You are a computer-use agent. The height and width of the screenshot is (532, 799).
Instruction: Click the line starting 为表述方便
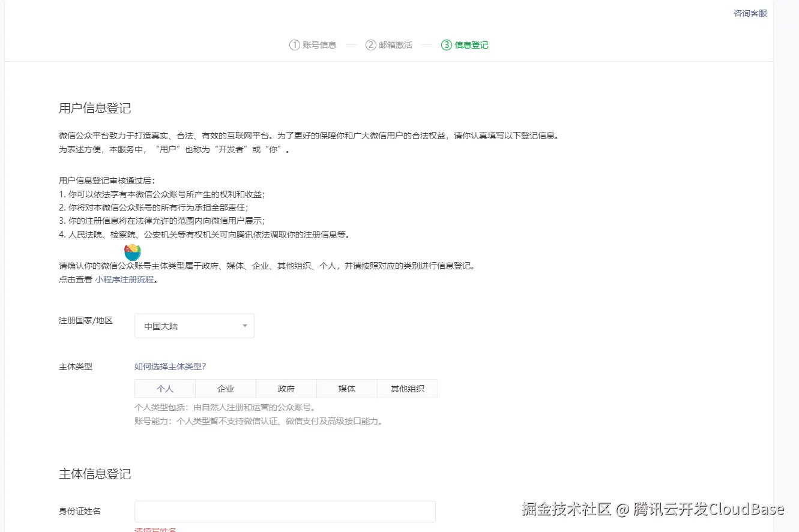coord(175,149)
